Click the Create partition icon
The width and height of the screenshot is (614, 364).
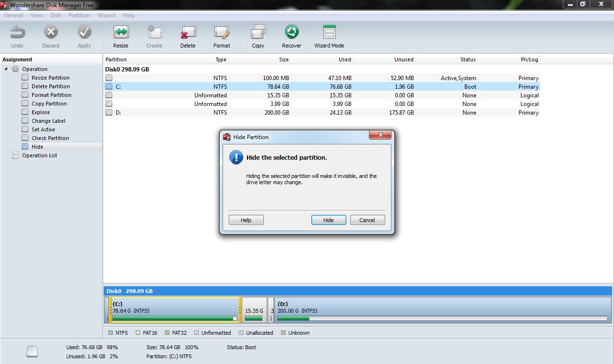(154, 33)
